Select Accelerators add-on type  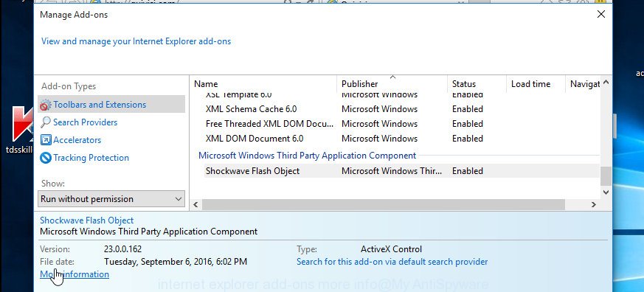[77, 140]
